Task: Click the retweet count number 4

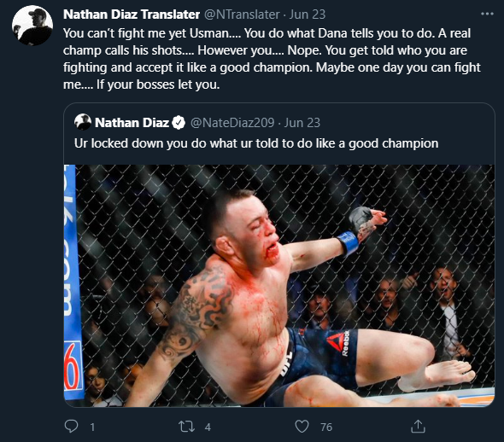Action: click(208, 427)
